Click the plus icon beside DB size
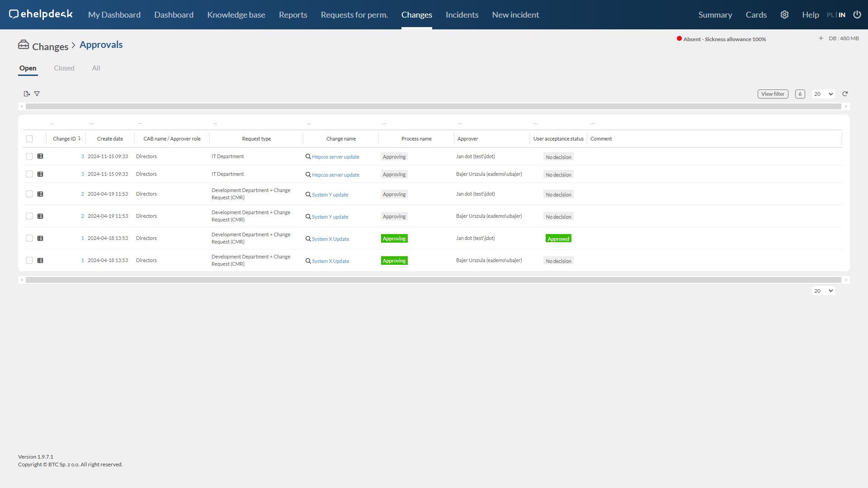This screenshot has width=868, height=488. pyautogui.click(x=821, y=38)
